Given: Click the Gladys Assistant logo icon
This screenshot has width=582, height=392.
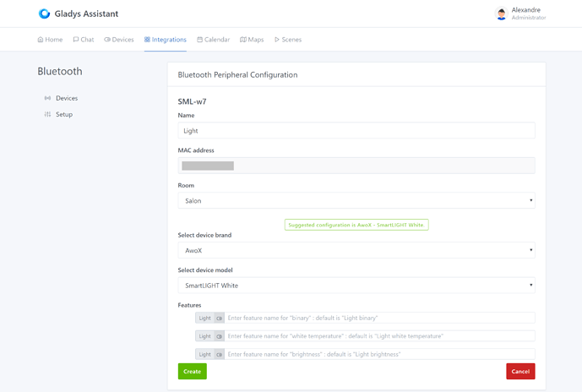Looking at the screenshot, I should 44,14.
